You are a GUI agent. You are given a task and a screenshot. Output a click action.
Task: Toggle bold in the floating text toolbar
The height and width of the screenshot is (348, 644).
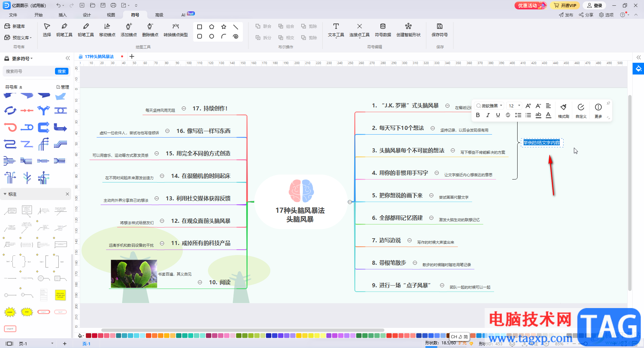pyautogui.click(x=478, y=115)
